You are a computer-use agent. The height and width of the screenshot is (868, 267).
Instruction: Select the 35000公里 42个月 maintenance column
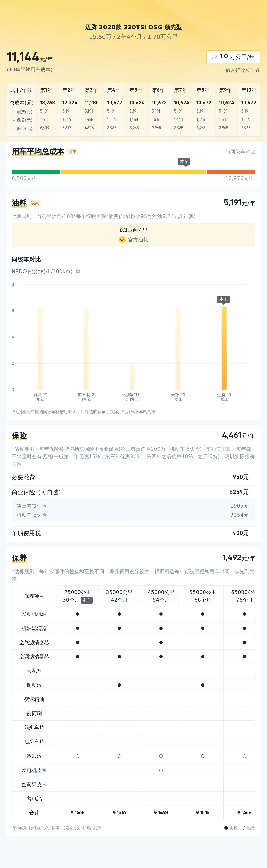119,596
